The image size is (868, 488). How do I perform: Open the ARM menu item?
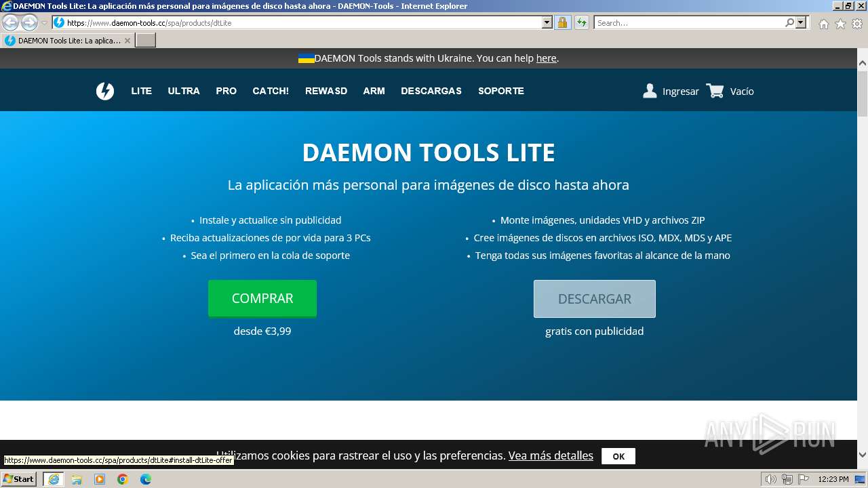[x=374, y=91]
